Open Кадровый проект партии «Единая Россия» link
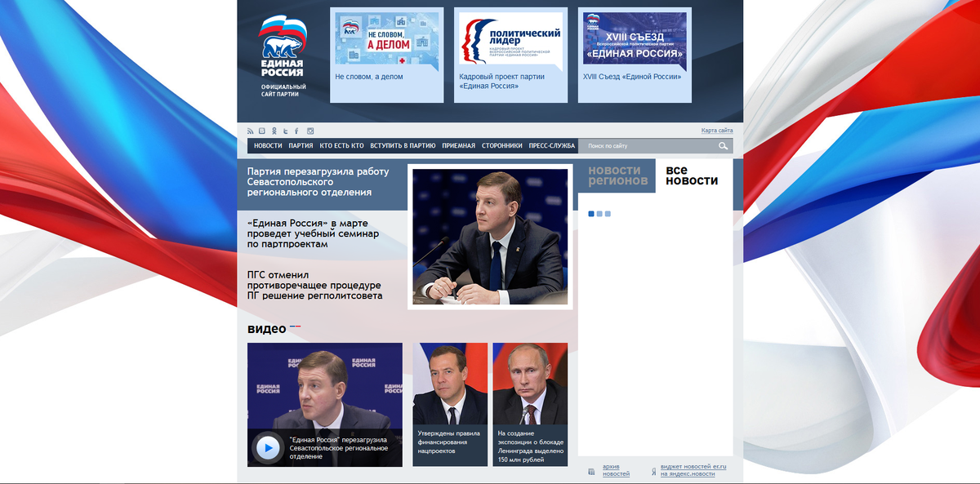The image size is (980, 484). click(x=501, y=81)
